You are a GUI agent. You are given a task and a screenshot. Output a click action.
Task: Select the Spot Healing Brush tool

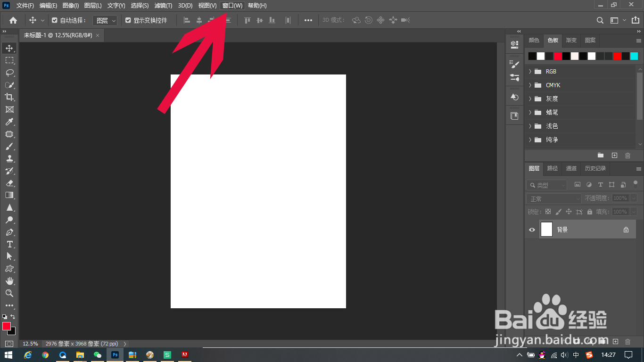(9, 134)
